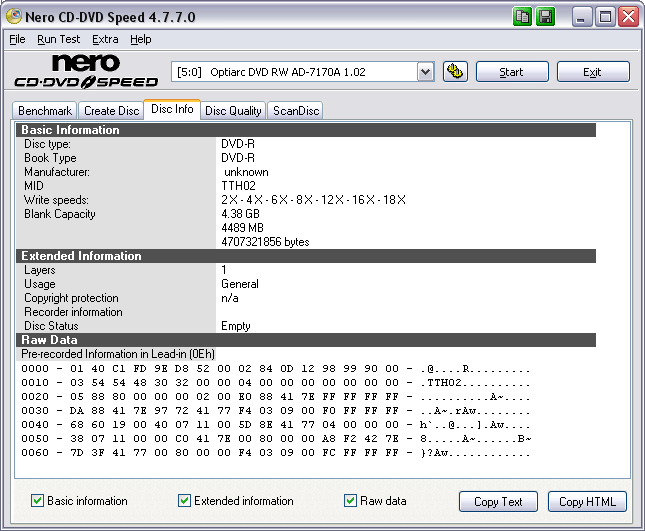Click the Blank Capacity label

[x=60, y=214]
